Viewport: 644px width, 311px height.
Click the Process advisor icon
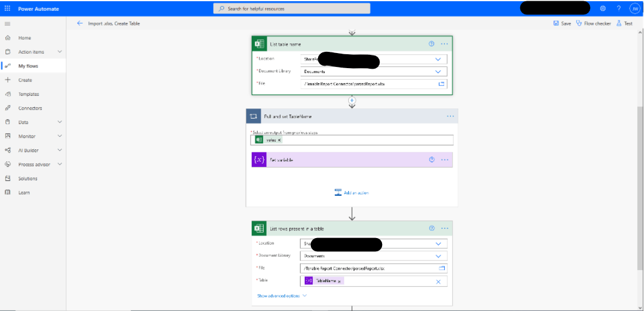[x=7, y=165]
